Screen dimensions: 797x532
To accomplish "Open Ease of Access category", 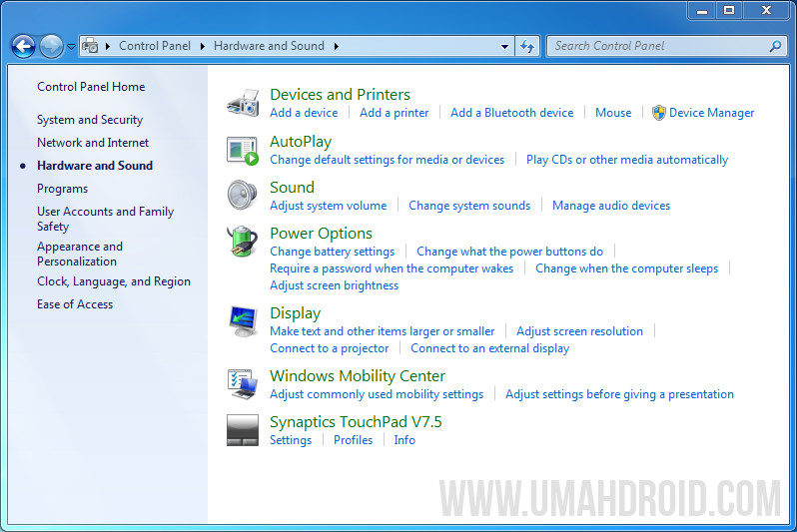I will click(x=75, y=304).
